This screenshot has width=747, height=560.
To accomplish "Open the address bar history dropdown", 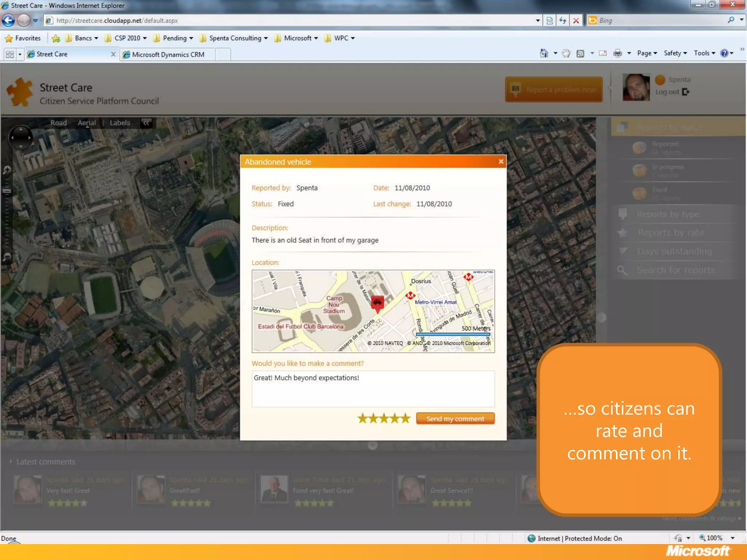I will click(538, 20).
